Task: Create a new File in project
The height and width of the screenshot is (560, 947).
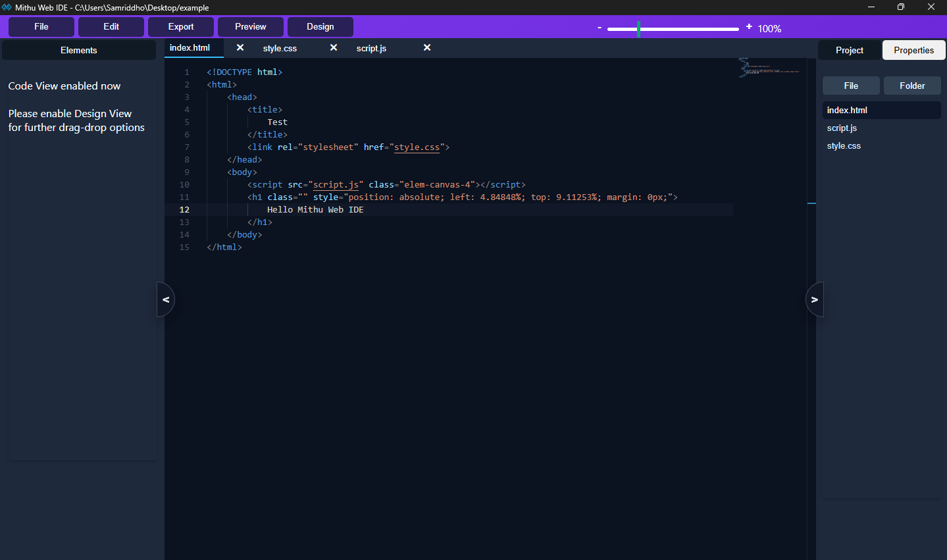Action: coord(851,86)
